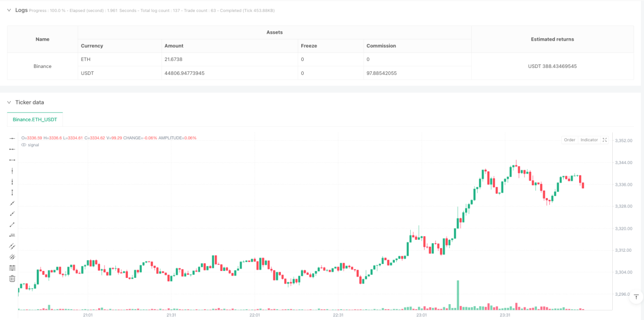Select the parallel straight lines tool
644x320 pixels.
12,246
